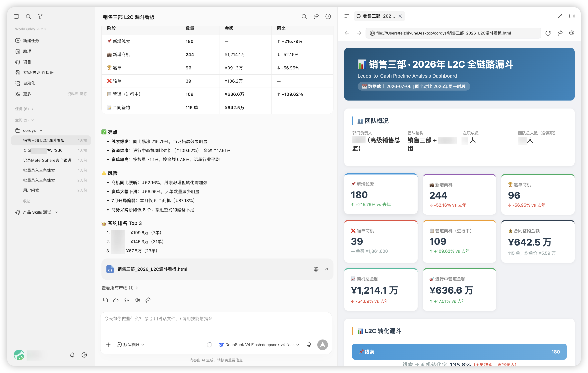Open 批量录入三条线索 from 1天前

(51, 170)
